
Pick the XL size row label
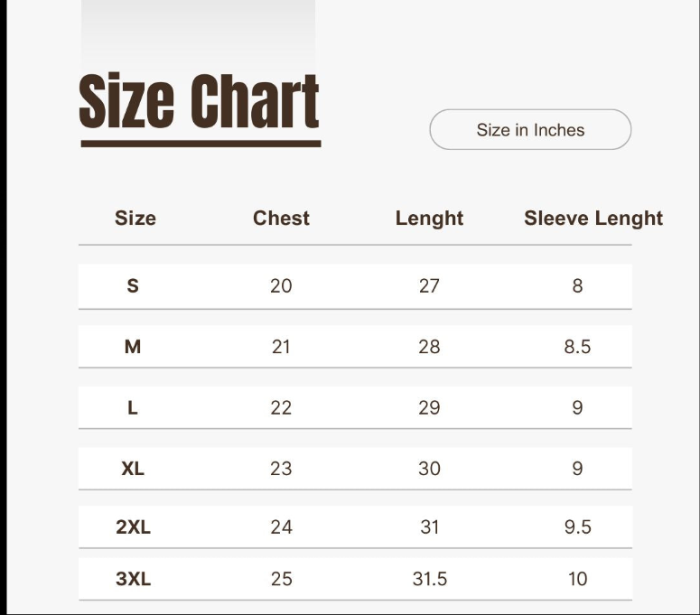tap(133, 469)
